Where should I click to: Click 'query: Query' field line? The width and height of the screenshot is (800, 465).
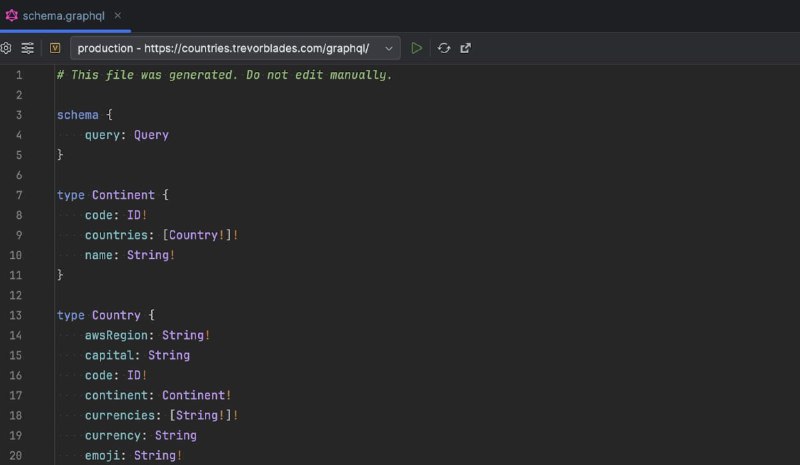[127, 135]
